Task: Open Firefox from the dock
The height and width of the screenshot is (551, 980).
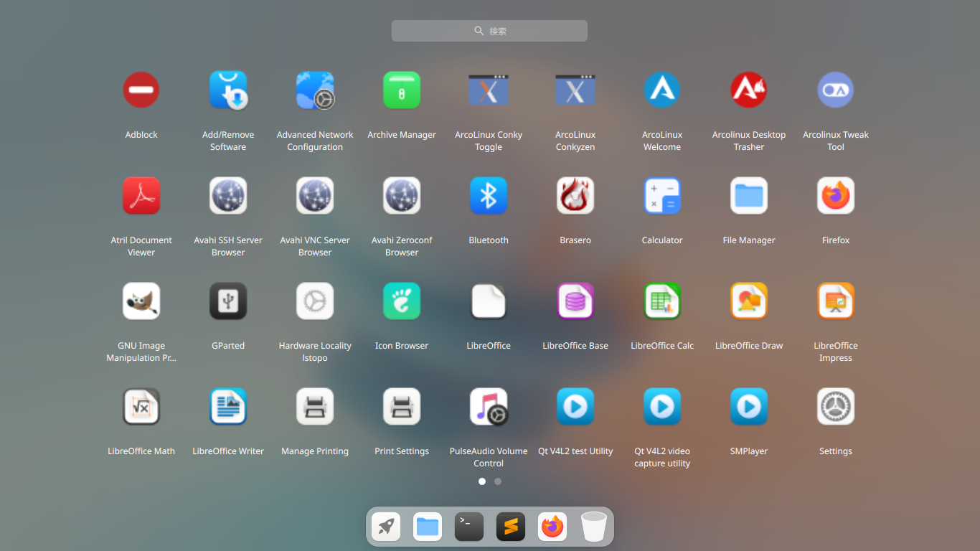Action: tap(552, 527)
